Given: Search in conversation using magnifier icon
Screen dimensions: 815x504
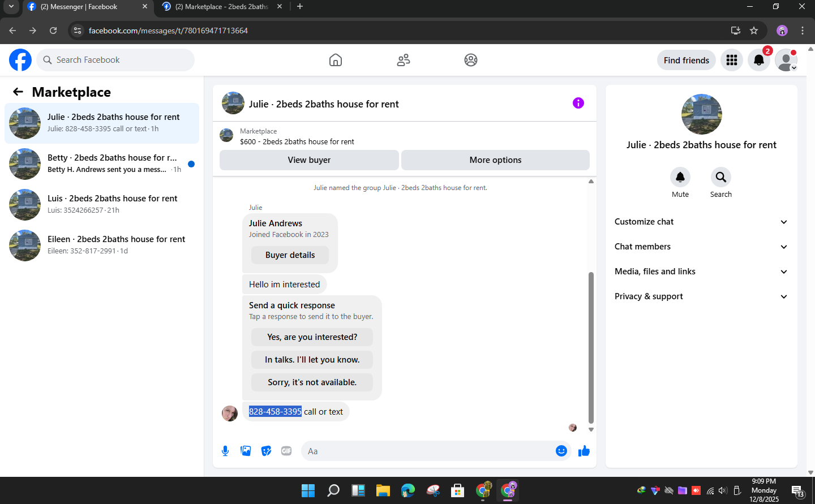Looking at the screenshot, I should click(x=721, y=177).
